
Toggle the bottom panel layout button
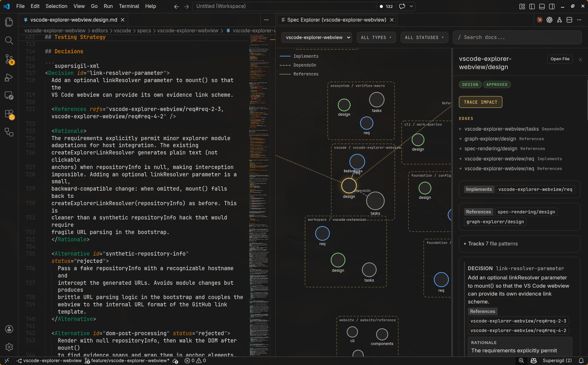542,6
